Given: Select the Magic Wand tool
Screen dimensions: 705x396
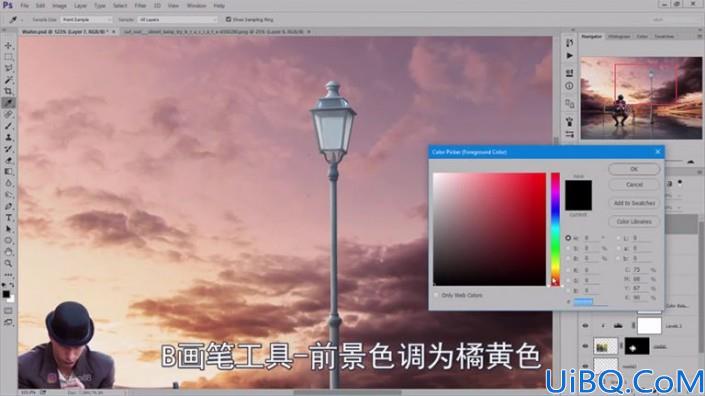Looking at the screenshot, I should tap(9, 80).
